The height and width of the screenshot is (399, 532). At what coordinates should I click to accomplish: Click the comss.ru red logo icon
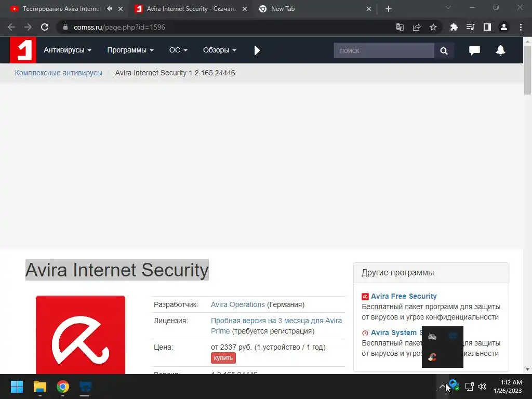click(x=23, y=50)
